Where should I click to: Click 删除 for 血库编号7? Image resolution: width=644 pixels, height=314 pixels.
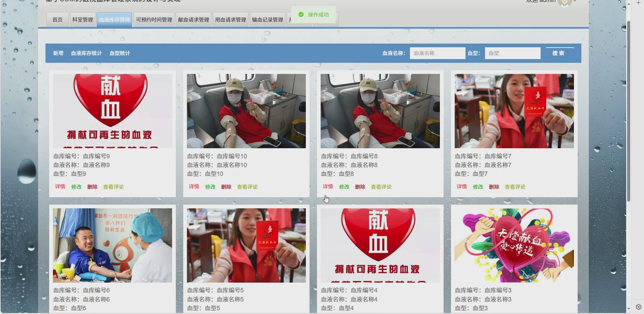click(x=494, y=187)
